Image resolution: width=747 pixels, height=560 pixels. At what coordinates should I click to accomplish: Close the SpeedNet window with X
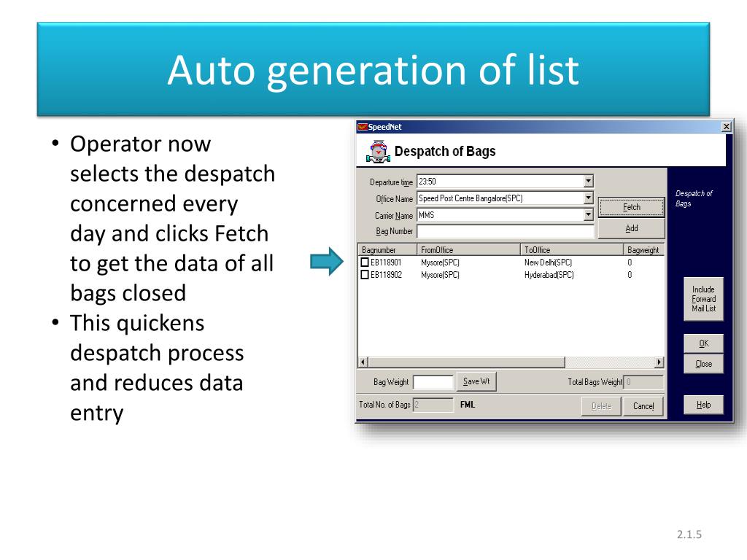click(727, 127)
